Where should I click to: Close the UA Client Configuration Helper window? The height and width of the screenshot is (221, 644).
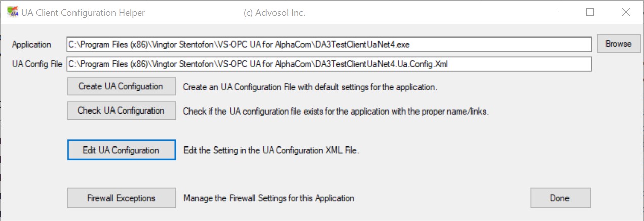pyautogui.click(x=626, y=13)
